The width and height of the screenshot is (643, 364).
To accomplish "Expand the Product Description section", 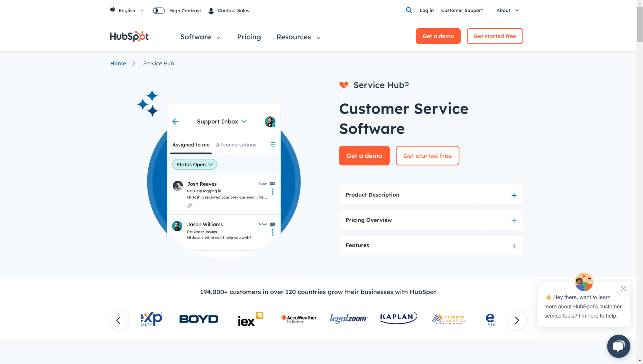I will pos(431,195).
